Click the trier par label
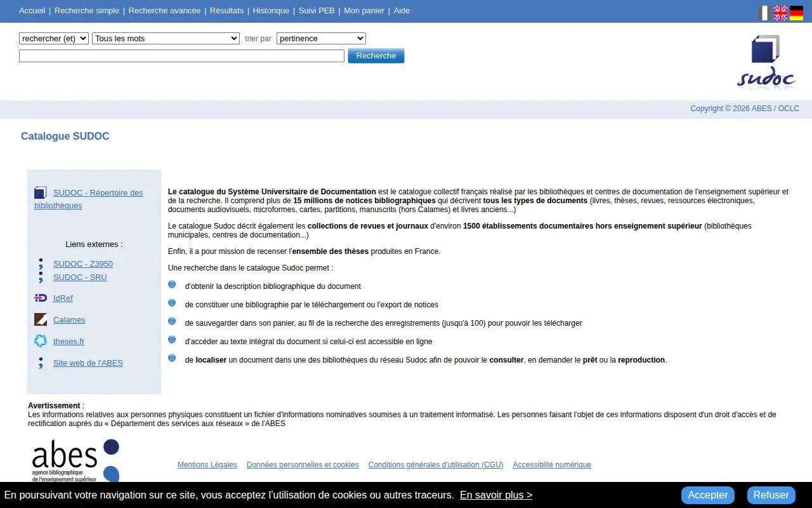 258,39
